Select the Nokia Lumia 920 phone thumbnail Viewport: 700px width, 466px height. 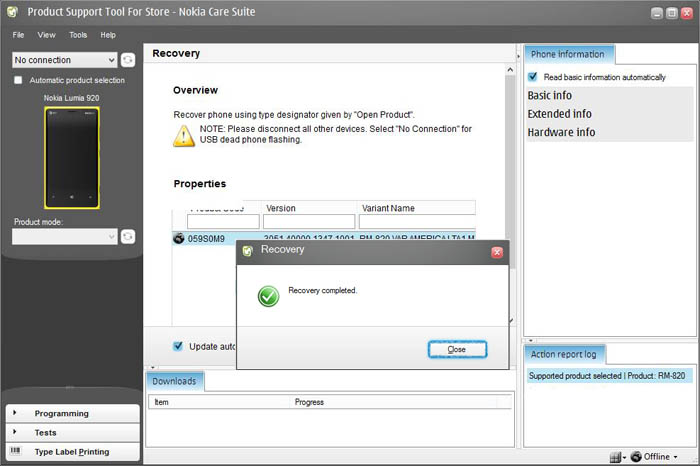click(x=72, y=158)
